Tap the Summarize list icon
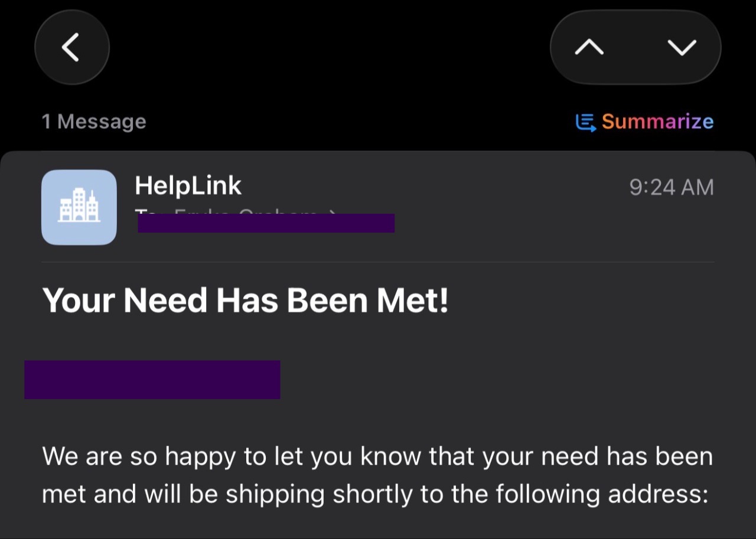 [585, 122]
